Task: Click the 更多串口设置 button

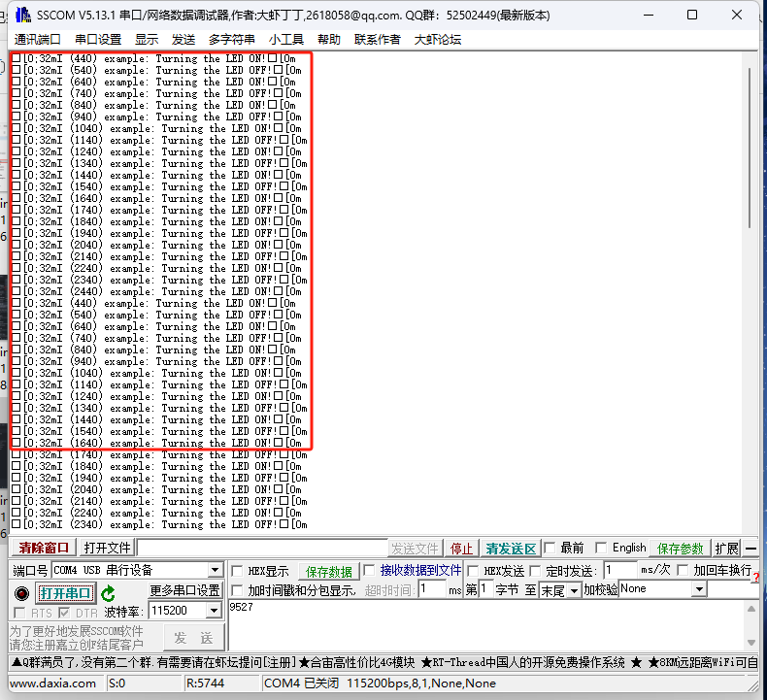Action: (x=184, y=590)
